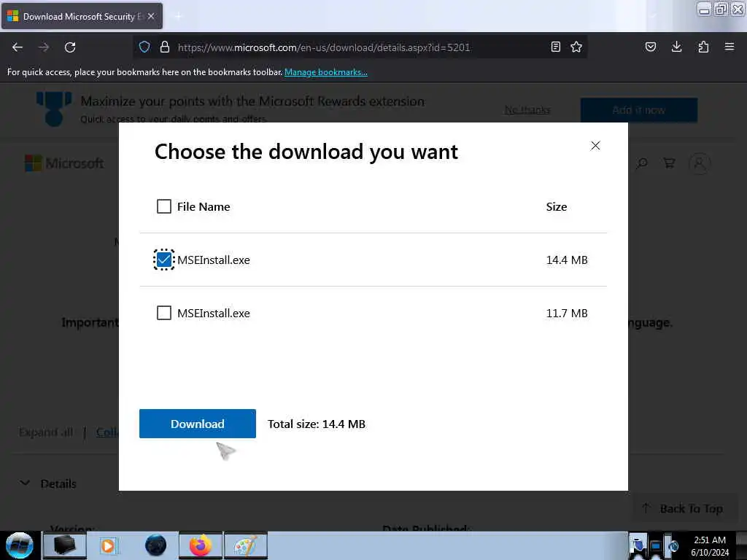Close the download dialog with X

(x=595, y=146)
